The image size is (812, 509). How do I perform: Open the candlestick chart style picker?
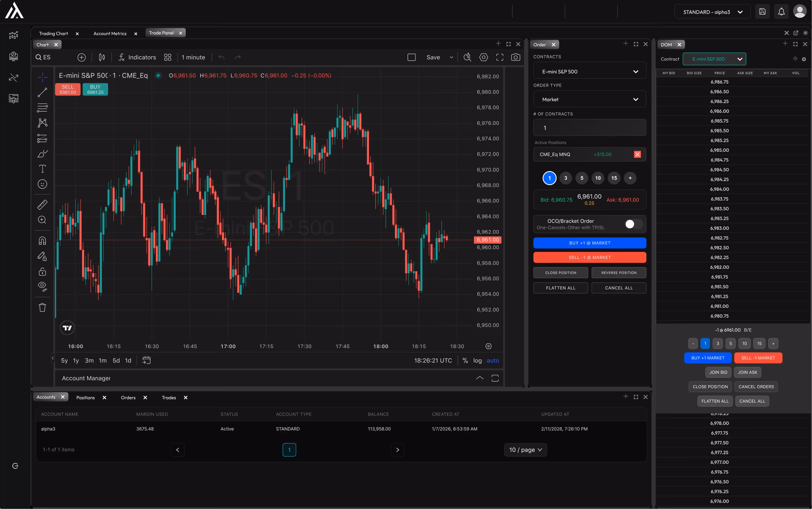coord(102,57)
